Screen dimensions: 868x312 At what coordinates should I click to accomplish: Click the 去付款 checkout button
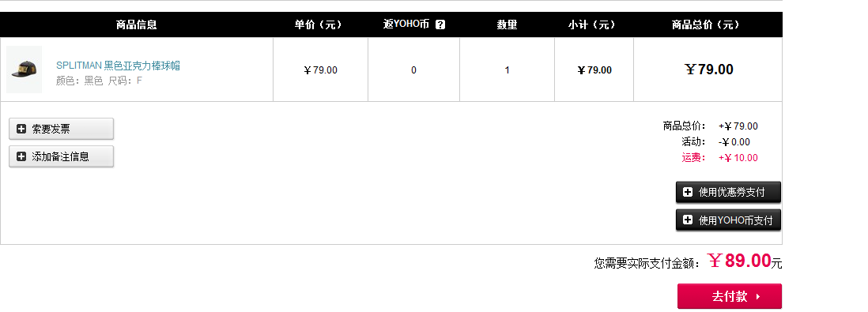[x=730, y=296]
